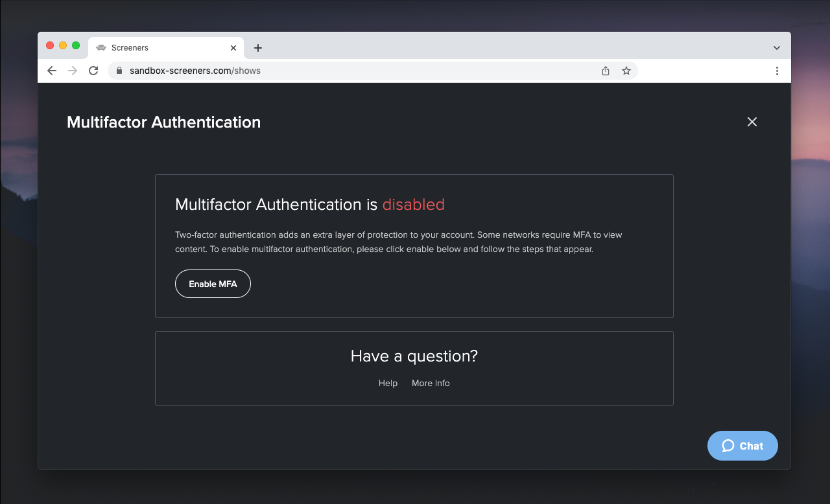830x504 pixels.
Task: Open the browser three-dot menu
Action: [x=777, y=71]
